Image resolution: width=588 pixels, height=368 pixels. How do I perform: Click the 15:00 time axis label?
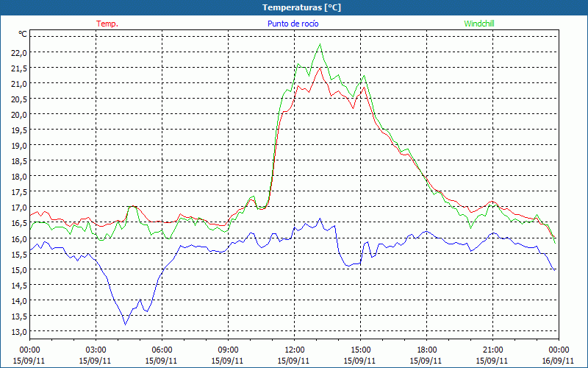click(x=360, y=350)
